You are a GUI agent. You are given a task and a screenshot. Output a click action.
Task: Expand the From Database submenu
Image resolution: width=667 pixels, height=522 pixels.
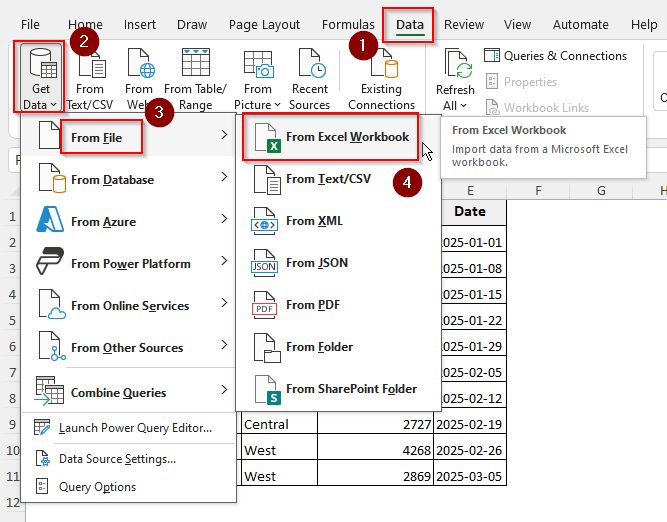coord(129,179)
